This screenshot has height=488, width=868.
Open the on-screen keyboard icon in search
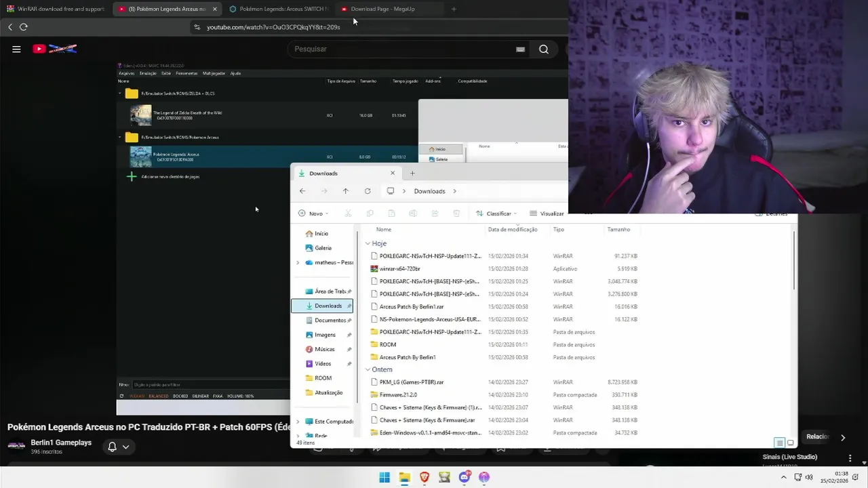pos(520,49)
